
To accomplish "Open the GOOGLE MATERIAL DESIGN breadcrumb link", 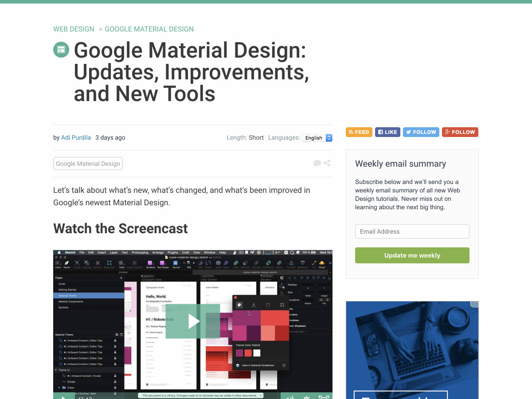I will pyautogui.click(x=149, y=29).
